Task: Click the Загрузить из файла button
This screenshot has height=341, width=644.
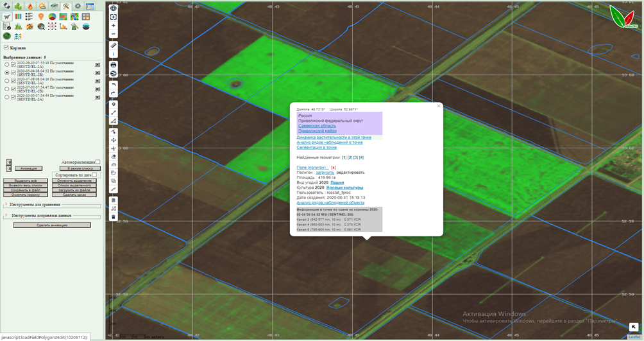Action: pyautogui.click(x=74, y=190)
